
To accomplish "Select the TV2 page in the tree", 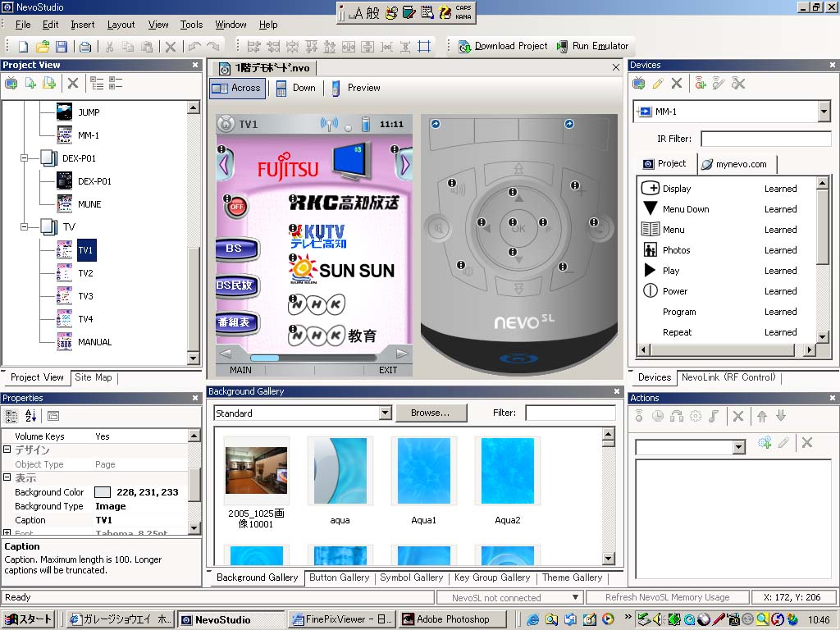I will point(85,273).
